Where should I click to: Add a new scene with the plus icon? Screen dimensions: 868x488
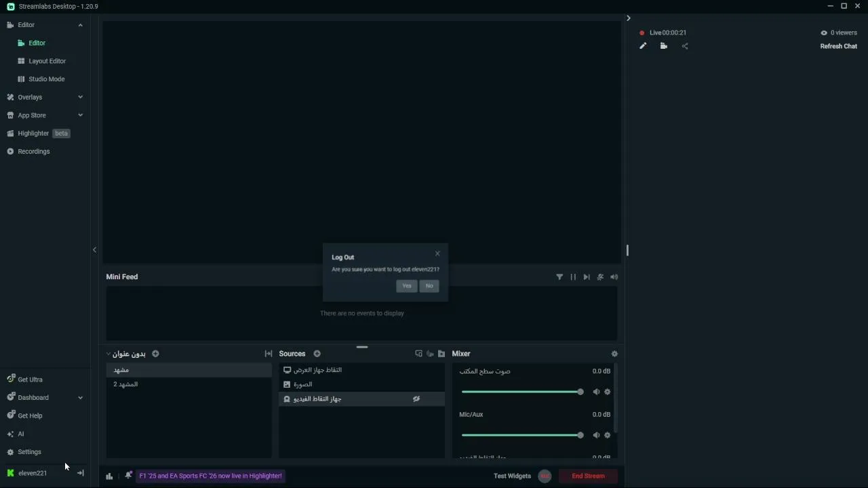(x=155, y=354)
